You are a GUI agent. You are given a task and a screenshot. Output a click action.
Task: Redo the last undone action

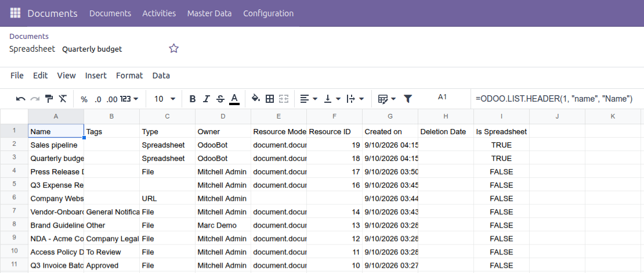tap(35, 99)
